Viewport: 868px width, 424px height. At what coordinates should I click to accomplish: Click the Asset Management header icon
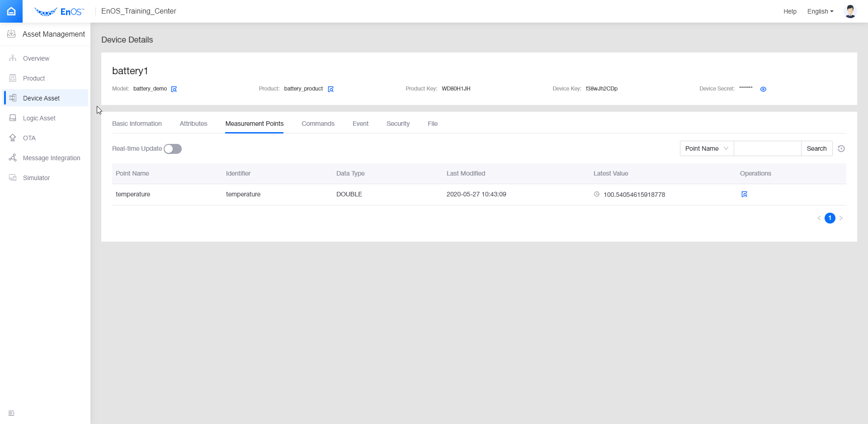point(12,34)
